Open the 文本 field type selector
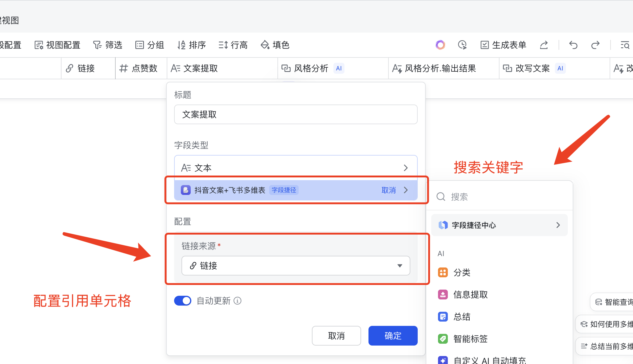This screenshot has height=364, width=633. tap(296, 168)
